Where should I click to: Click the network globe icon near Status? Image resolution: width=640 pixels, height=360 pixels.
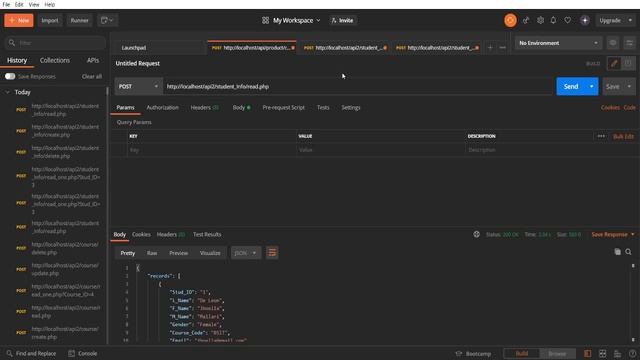tap(476, 234)
